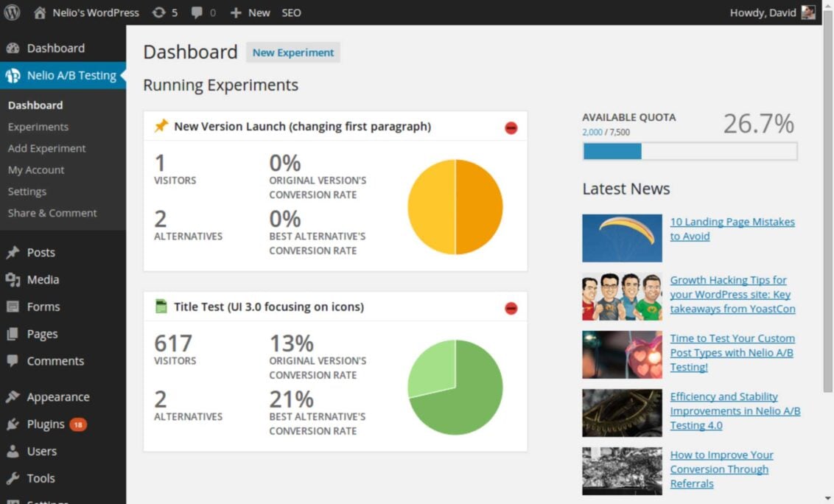Screen dimensions: 834x504
Task: Select the SEO menu in admin bar
Action: click(291, 12)
